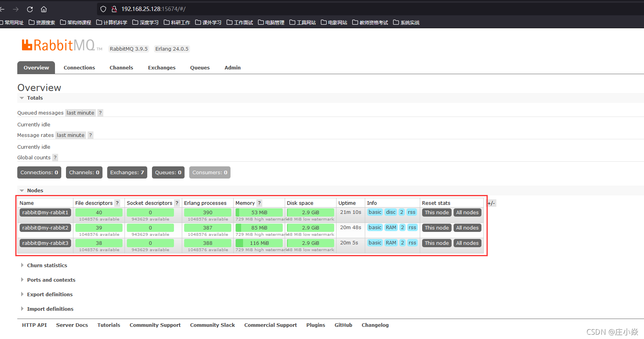Open 系统实战 bookmark folder
The image size is (644, 339).
point(406,23)
